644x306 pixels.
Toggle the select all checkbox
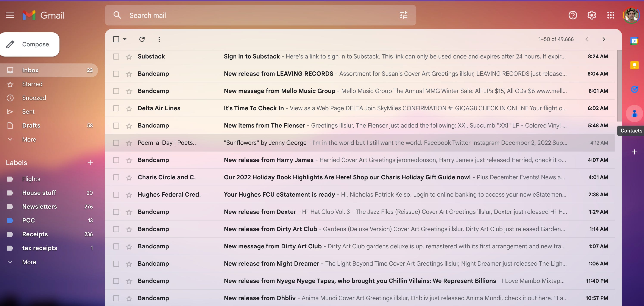(116, 39)
